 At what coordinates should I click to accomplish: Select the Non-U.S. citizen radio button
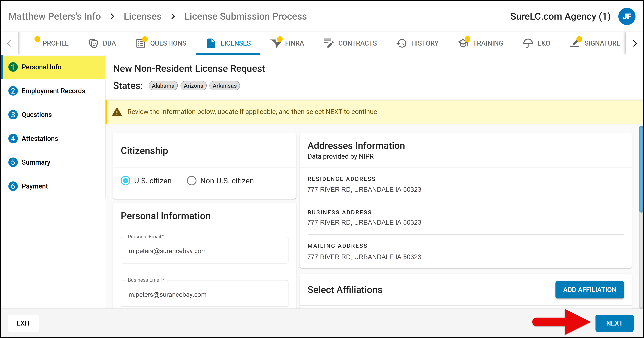192,181
